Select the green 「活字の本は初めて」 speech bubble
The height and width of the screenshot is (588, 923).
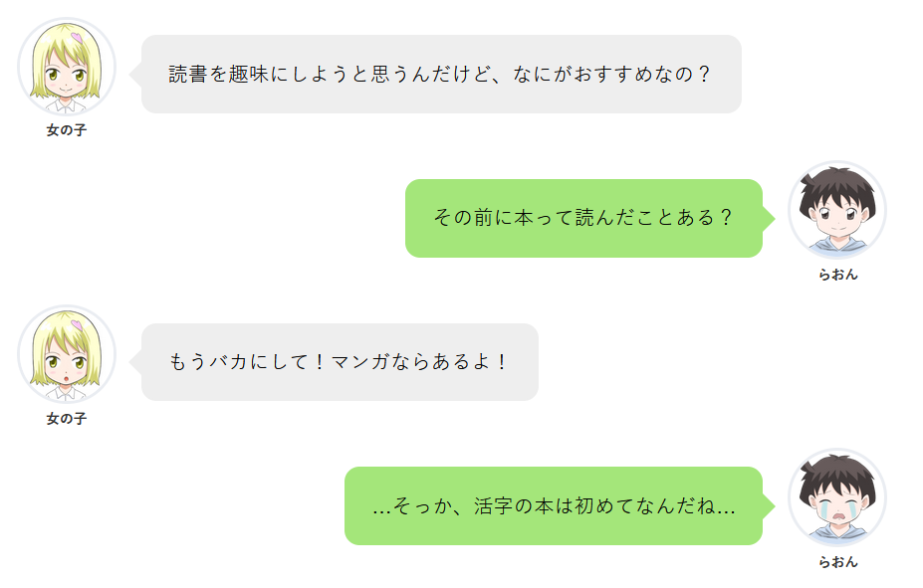(554, 505)
